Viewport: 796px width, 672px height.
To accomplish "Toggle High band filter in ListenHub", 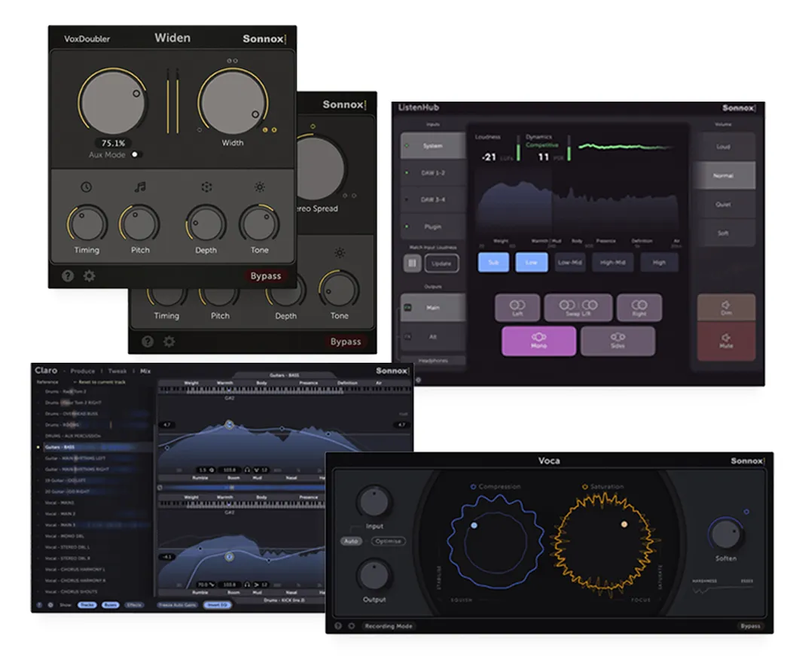I will coord(659,262).
